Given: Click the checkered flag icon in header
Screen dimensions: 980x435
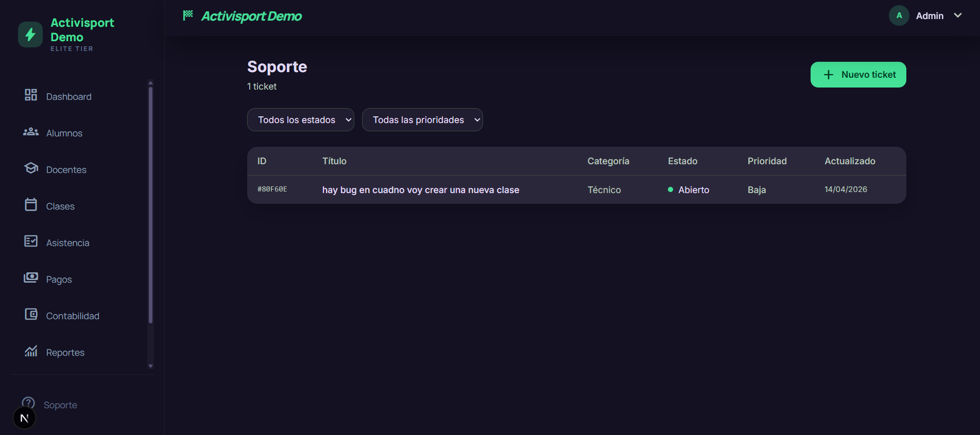Looking at the screenshot, I should click(188, 15).
